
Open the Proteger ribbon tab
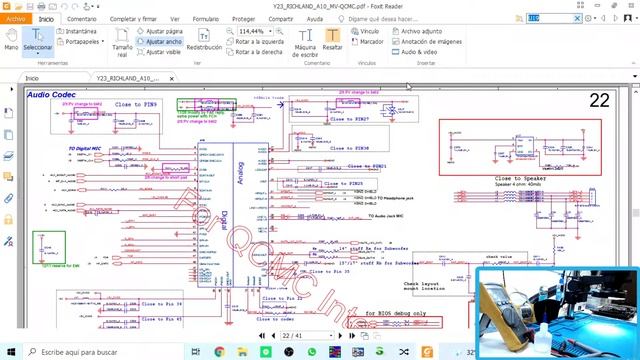click(x=243, y=19)
